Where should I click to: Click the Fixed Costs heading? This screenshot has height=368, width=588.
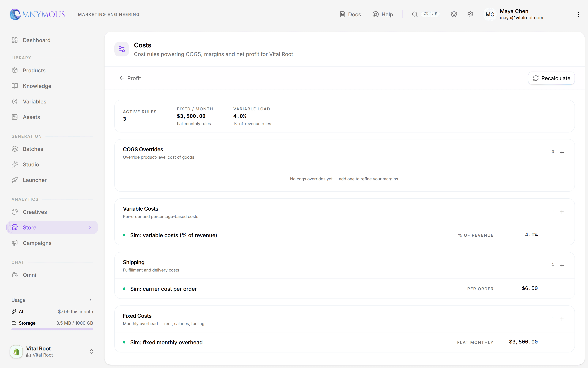(x=137, y=316)
